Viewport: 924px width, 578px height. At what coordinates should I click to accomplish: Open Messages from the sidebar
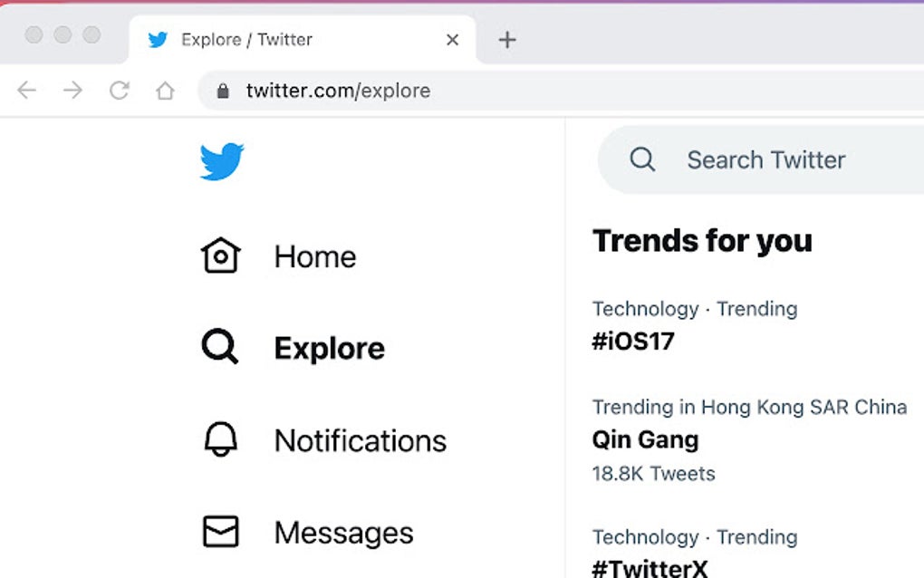(343, 532)
